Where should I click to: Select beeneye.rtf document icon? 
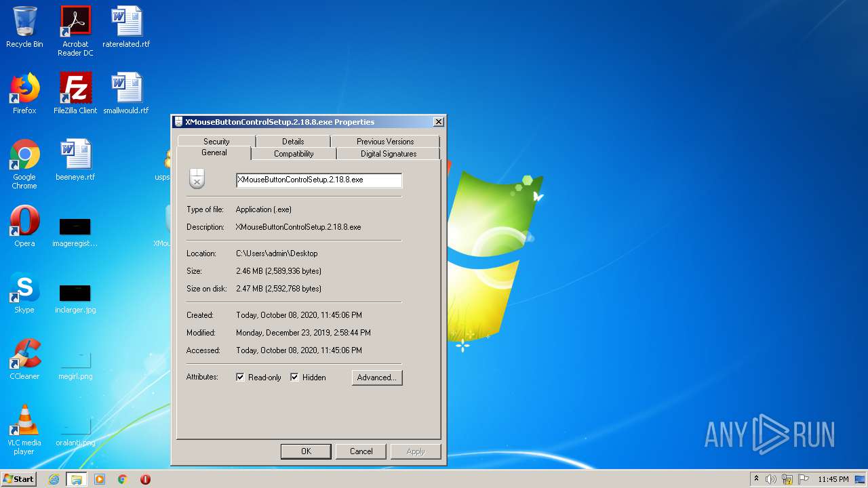click(75, 160)
